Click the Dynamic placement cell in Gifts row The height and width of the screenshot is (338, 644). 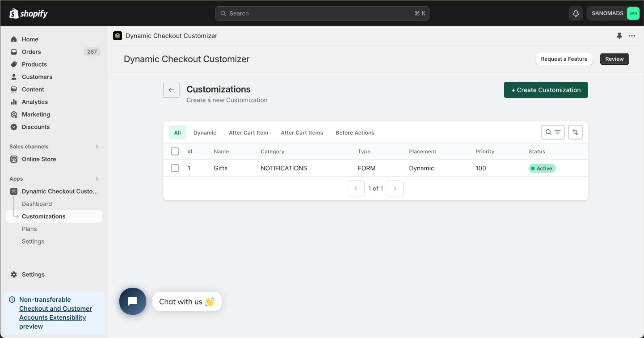coord(421,169)
